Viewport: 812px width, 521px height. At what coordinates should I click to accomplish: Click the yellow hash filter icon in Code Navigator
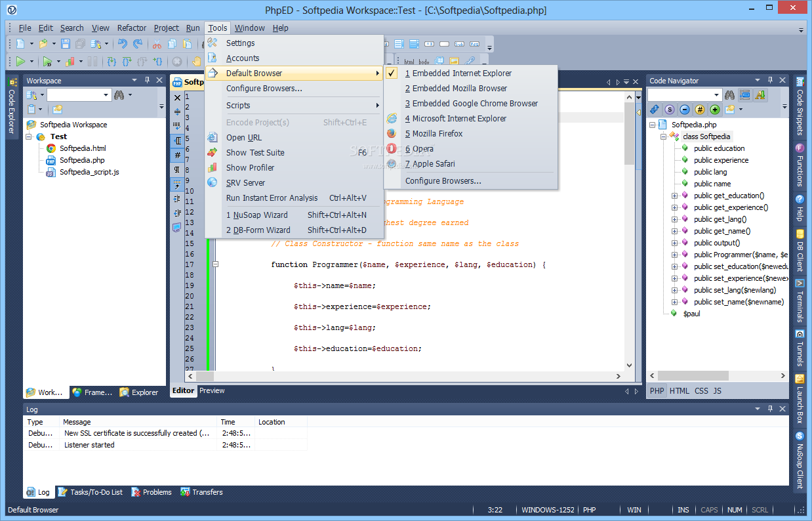click(x=700, y=110)
